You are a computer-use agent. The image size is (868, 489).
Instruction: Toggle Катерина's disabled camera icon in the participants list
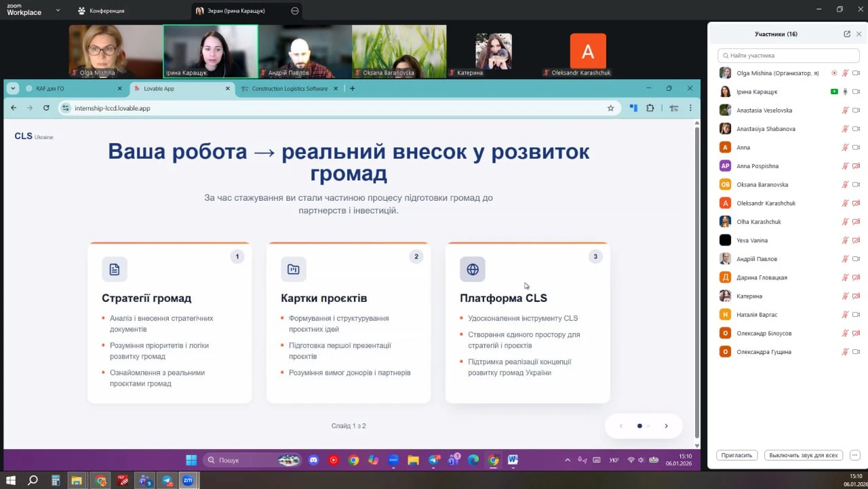(x=856, y=296)
